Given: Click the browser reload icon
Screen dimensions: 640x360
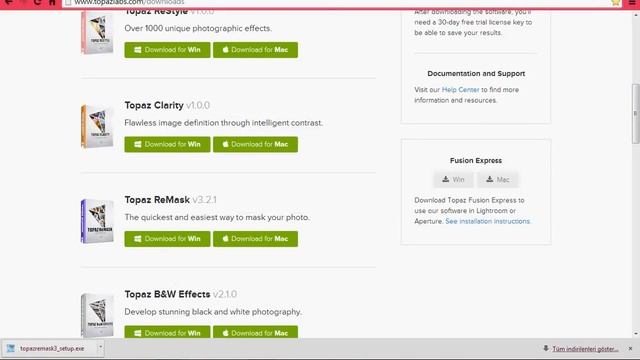Looking at the screenshot, I should pos(37,2).
